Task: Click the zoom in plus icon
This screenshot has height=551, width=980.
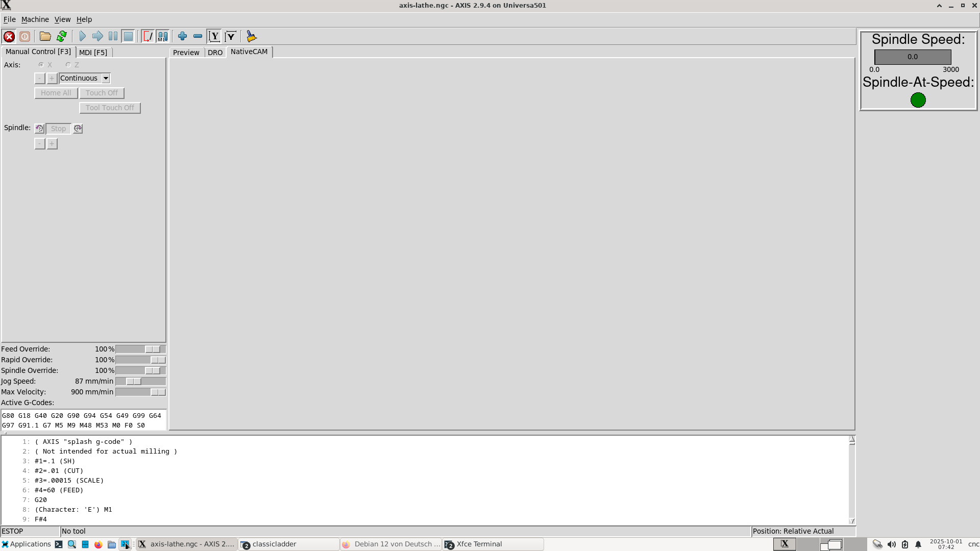Action: [x=182, y=36]
